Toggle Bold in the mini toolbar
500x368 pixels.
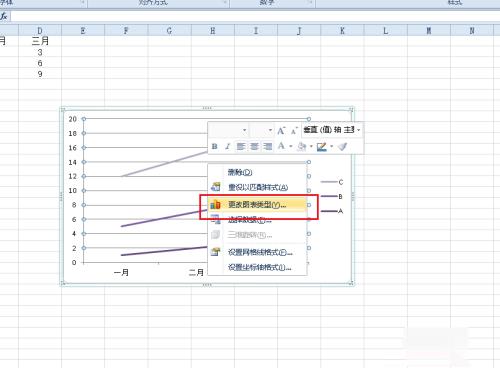coord(215,146)
